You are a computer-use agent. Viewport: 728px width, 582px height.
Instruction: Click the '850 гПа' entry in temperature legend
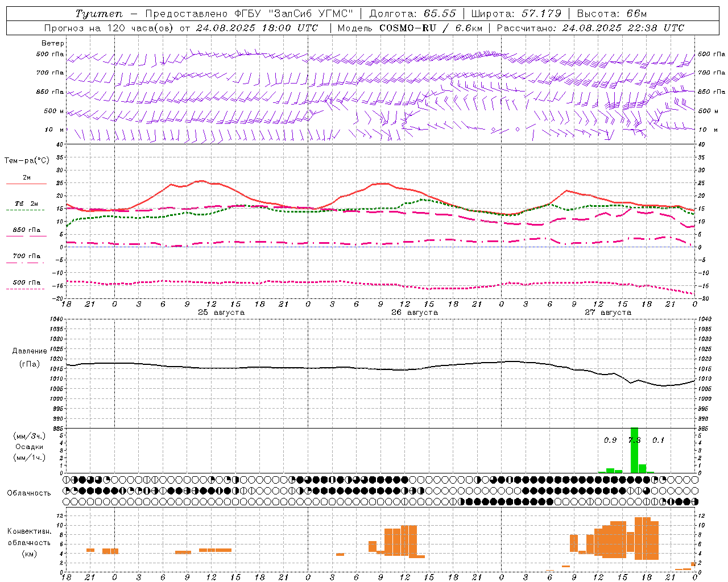click(x=26, y=230)
